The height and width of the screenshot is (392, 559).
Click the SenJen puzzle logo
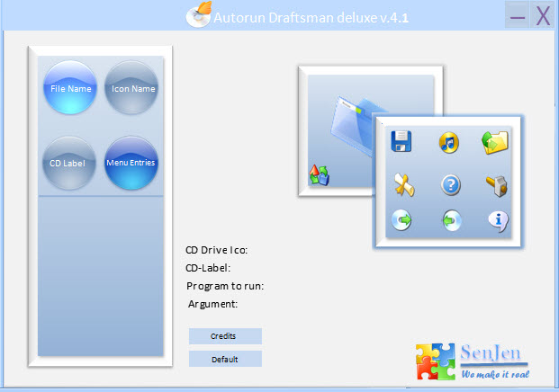436,361
